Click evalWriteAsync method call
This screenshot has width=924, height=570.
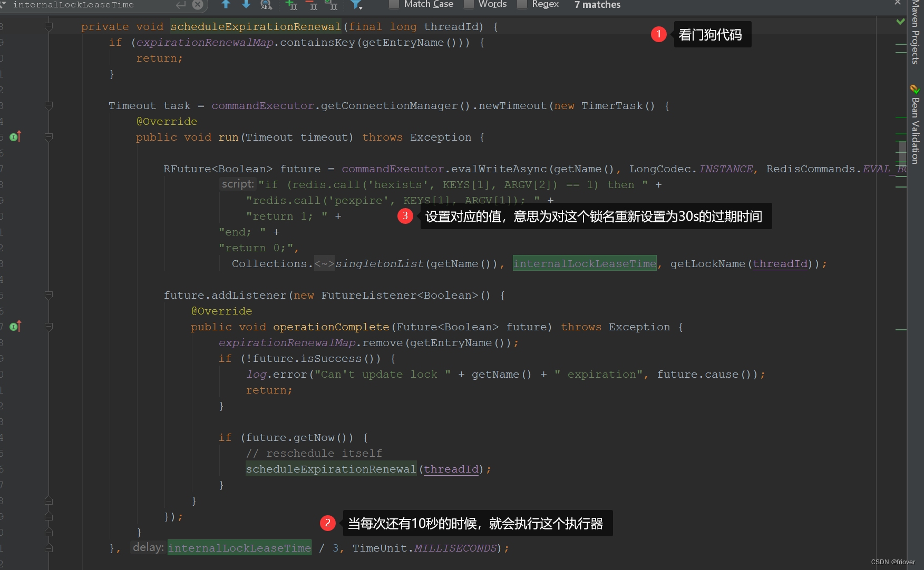pyautogui.click(x=499, y=169)
